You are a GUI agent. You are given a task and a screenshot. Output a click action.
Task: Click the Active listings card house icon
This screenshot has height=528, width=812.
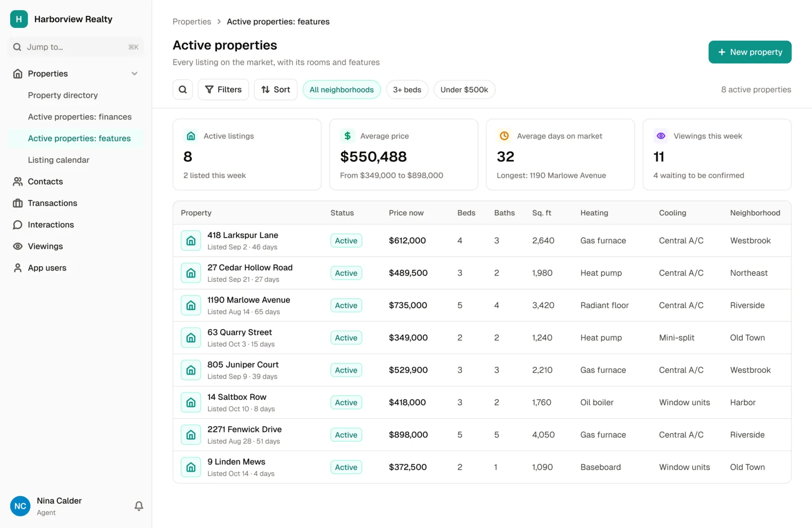tap(191, 136)
